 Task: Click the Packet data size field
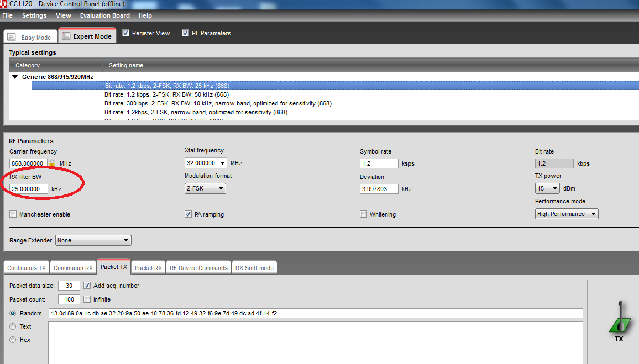(69, 286)
